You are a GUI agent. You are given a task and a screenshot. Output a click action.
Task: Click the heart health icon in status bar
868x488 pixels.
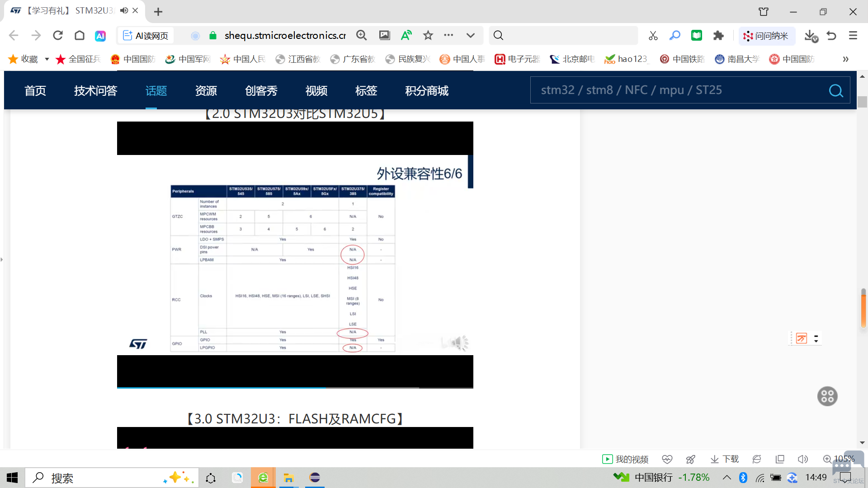(x=667, y=459)
